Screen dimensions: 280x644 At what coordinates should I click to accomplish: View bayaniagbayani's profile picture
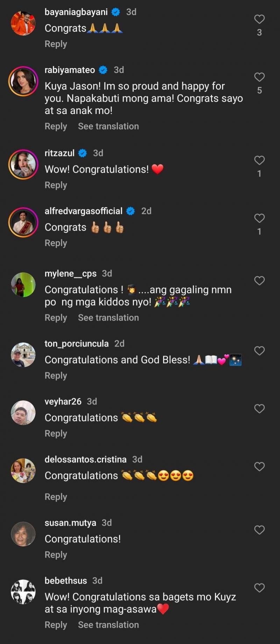[23, 23]
